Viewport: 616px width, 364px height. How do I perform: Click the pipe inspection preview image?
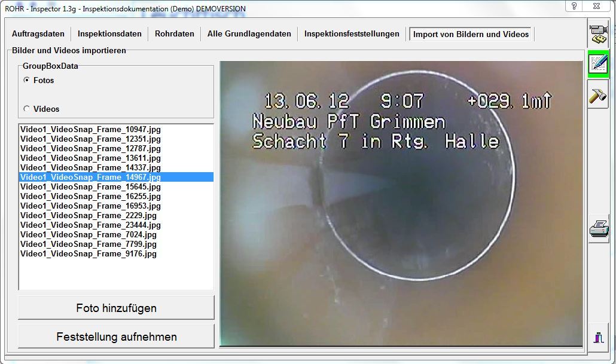(x=401, y=203)
